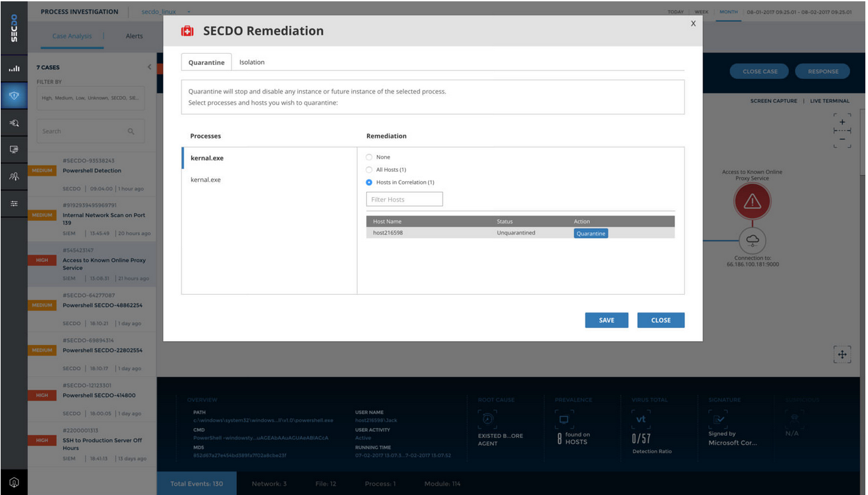
Task: Click the SECDO logo at top left
Action: pyautogui.click(x=14, y=29)
